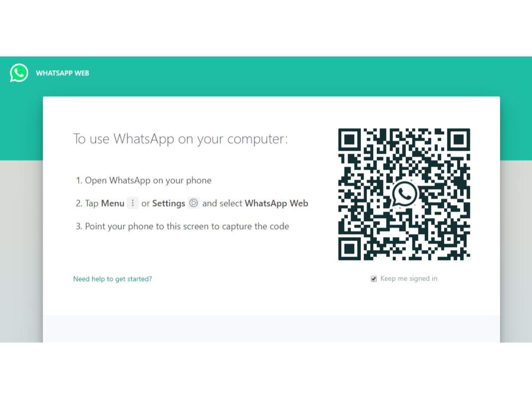
Task: Click the QR code's top-right finder square
Action: tap(459, 140)
